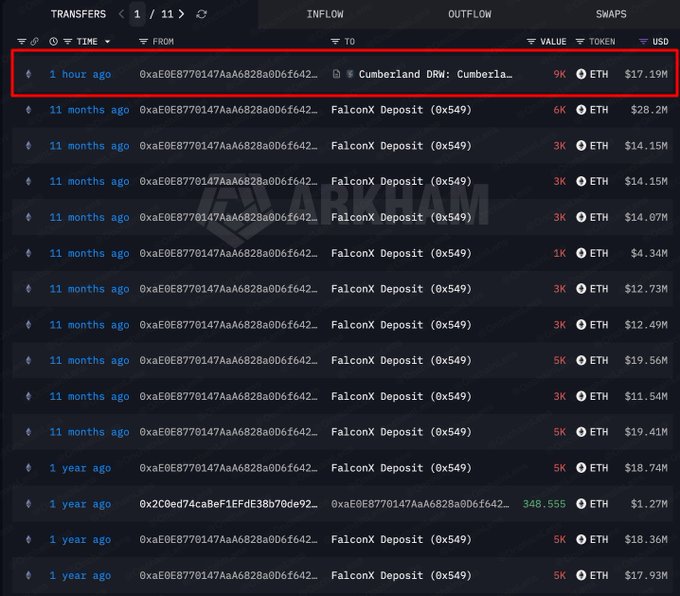Sort by the USD column header

coord(660,42)
